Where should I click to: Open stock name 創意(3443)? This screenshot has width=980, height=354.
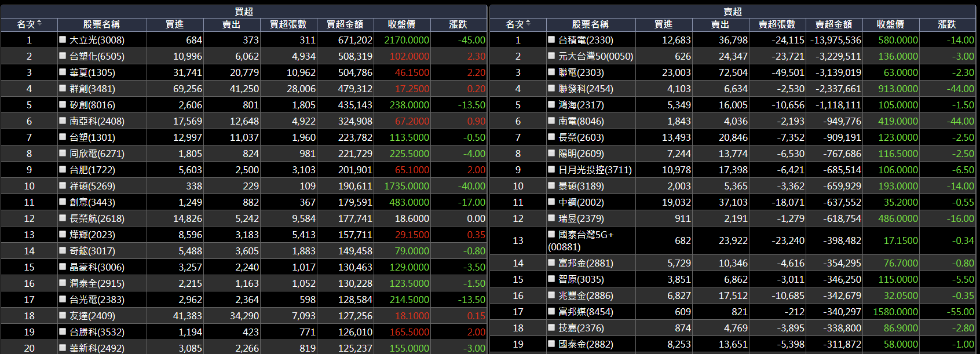(x=92, y=202)
